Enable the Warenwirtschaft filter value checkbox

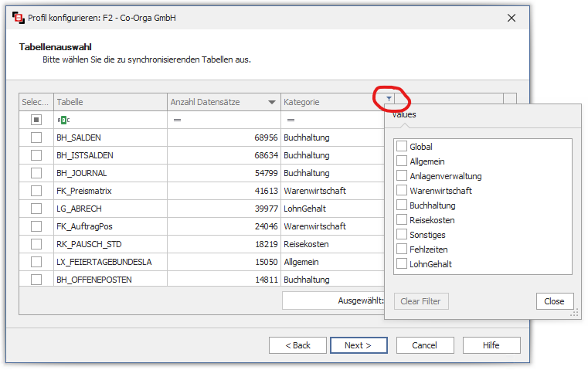tap(402, 190)
